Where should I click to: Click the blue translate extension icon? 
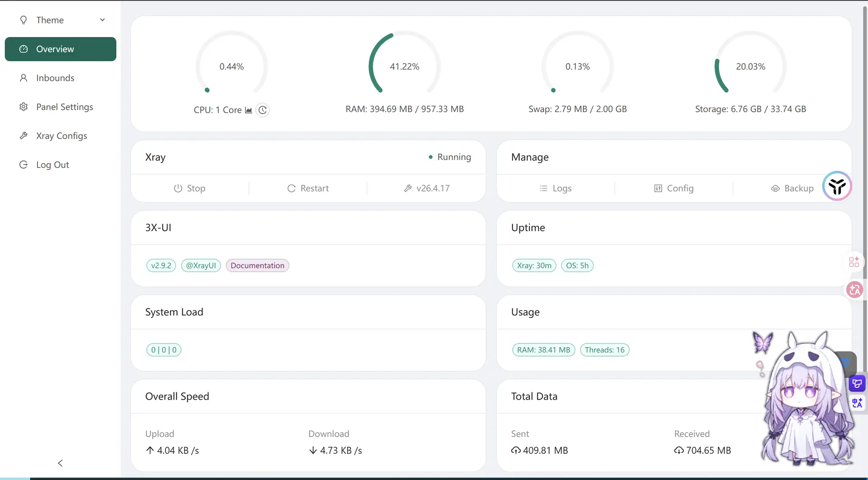point(857,403)
